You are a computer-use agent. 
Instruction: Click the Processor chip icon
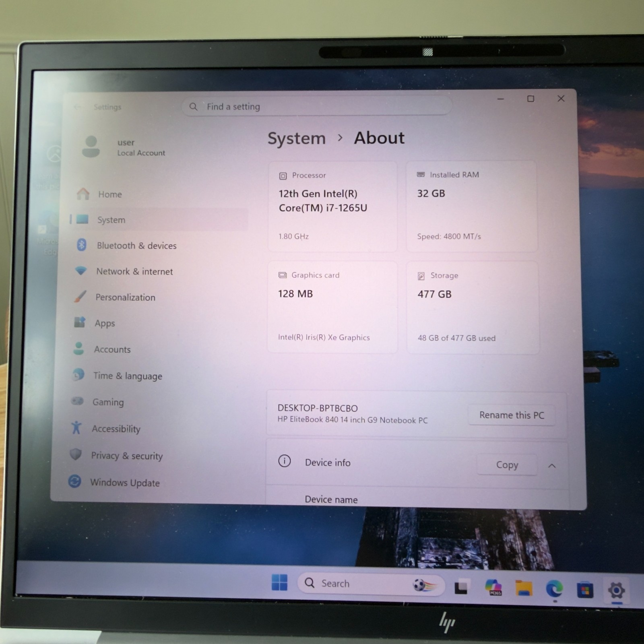coord(283,176)
